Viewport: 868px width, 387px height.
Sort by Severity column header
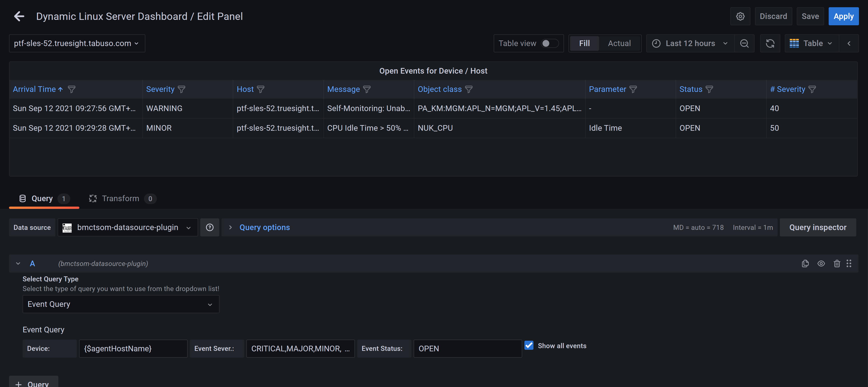point(160,89)
